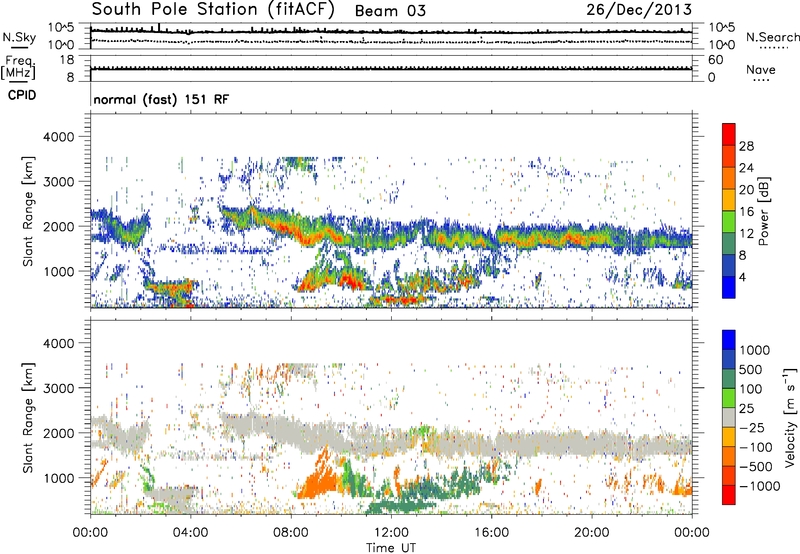
Task: Click the Velocity [m s⁻¹] colorbar label
Action: (790, 418)
